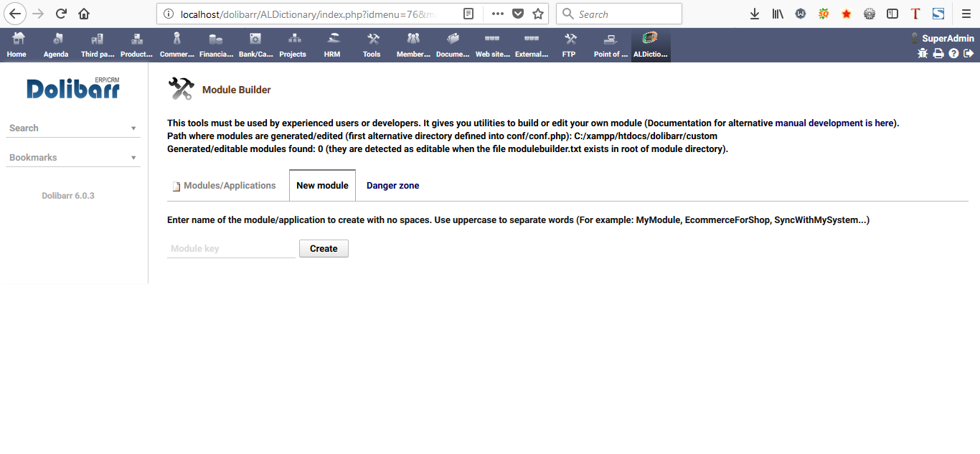Focus the Module key input field
Image resolution: width=980 pixels, height=454 pixels.
[x=231, y=249]
